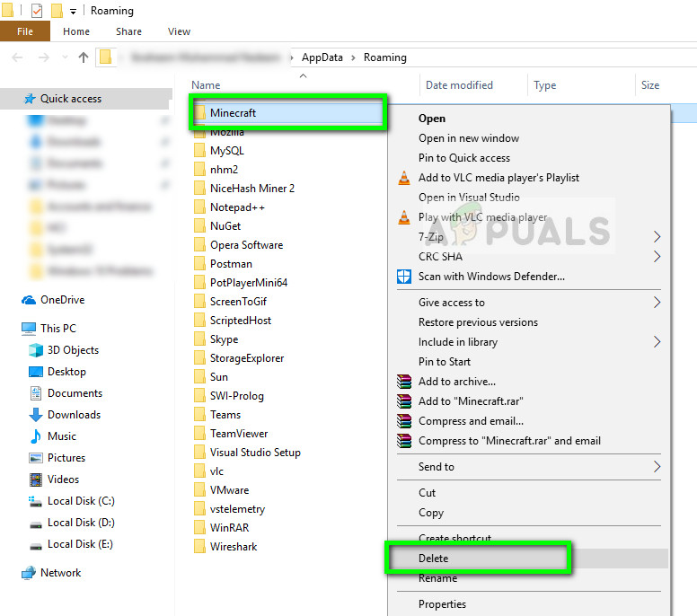The image size is (697, 616).
Task: Click the OneDrive cloud icon
Action: [29, 301]
